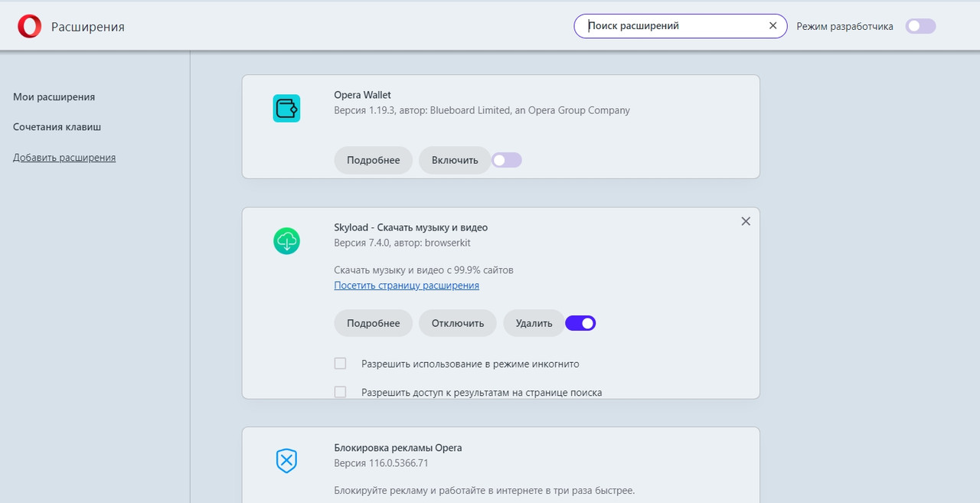Viewport: 980px width, 503px height.
Task: Open Подробнее for Opera Wallet
Action: [x=374, y=160]
